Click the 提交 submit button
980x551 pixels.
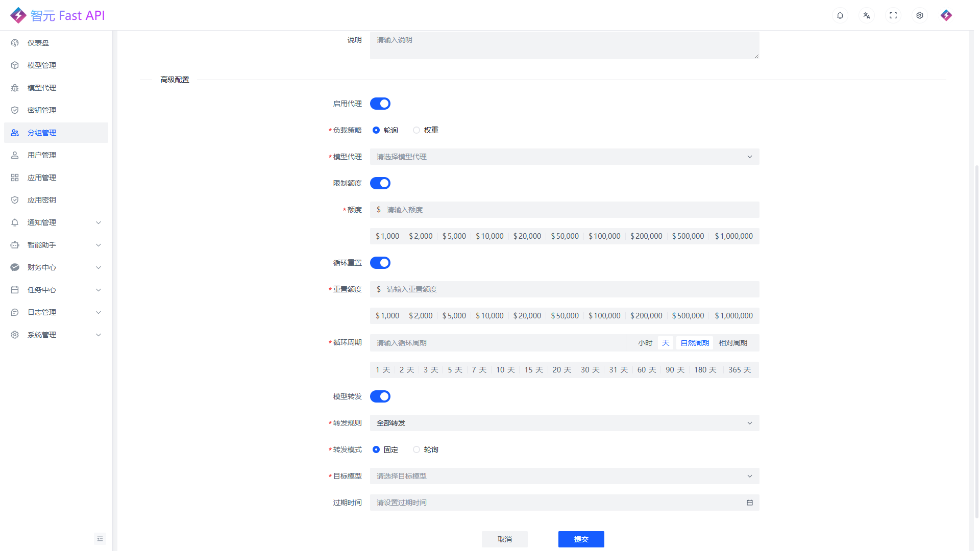[x=581, y=539]
